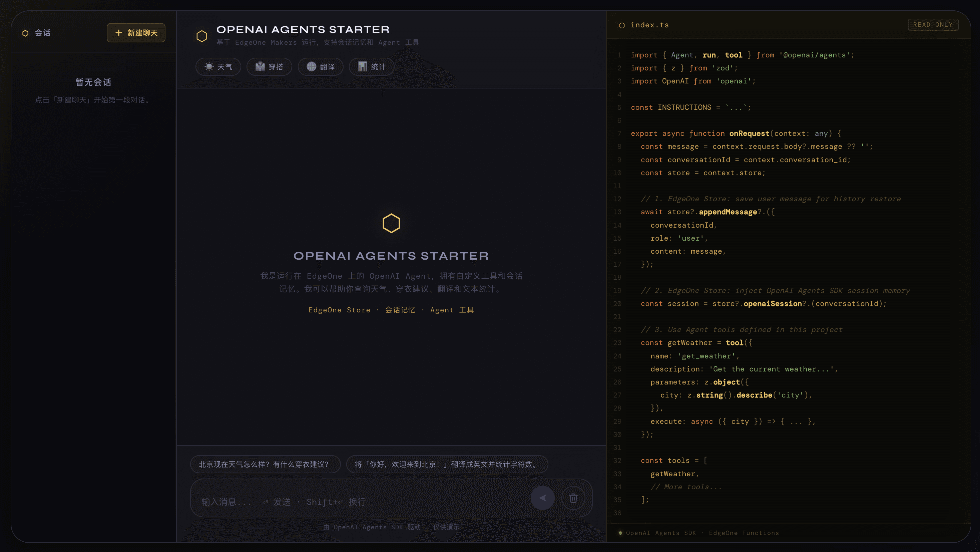
Task: Click the 基于 EdgeOne Makers 运行 subtitle
Action: 318,42
